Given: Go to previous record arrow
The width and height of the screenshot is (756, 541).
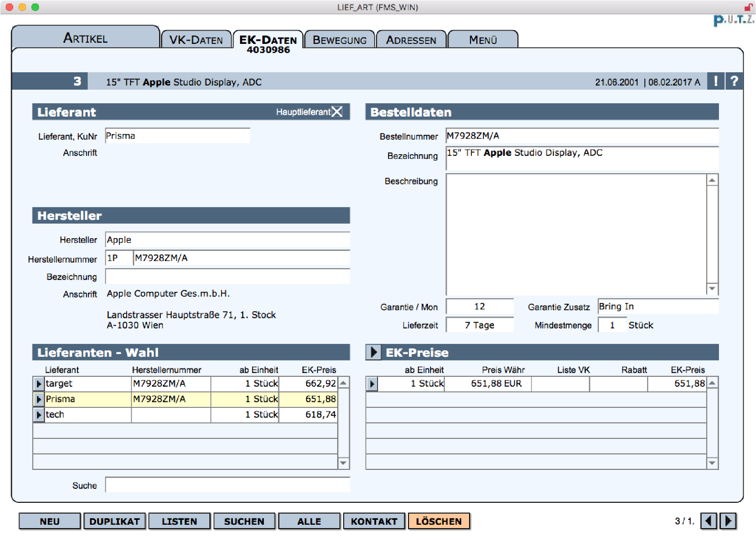Looking at the screenshot, I should pyautogui.click(x=709, y=521).
